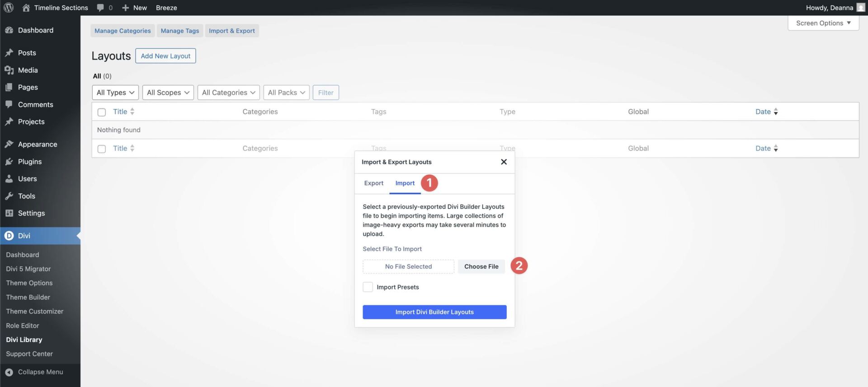Click the Plugins icon in sidebar
This screenshot has height=387, width=868.
9,162
